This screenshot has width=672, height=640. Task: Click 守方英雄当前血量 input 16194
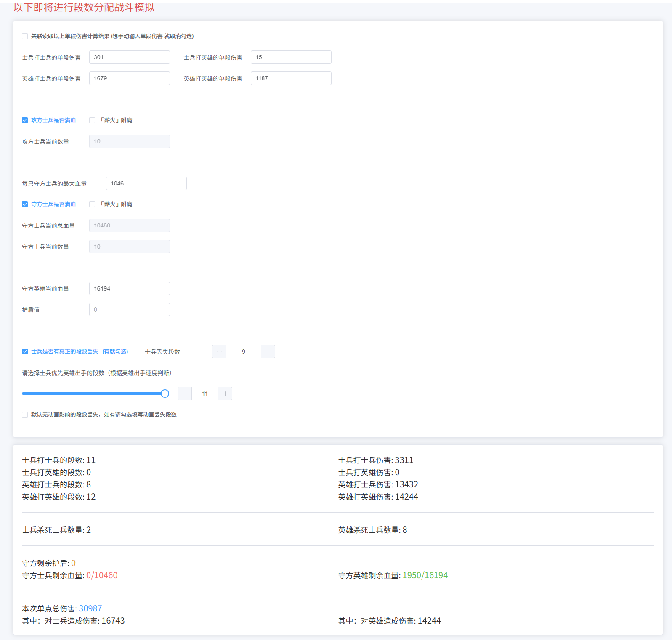pyautogui.click(x=130, y=288)
